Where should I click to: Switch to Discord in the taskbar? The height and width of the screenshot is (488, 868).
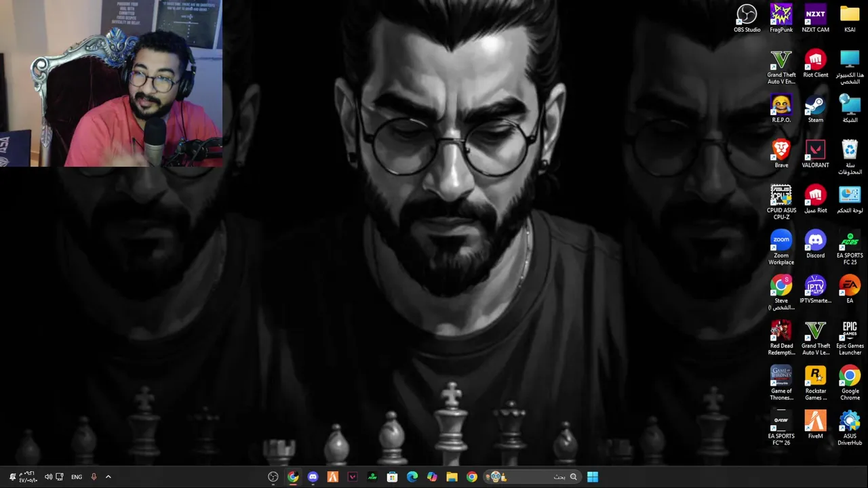pyautogui.click(x=313, y=477)
